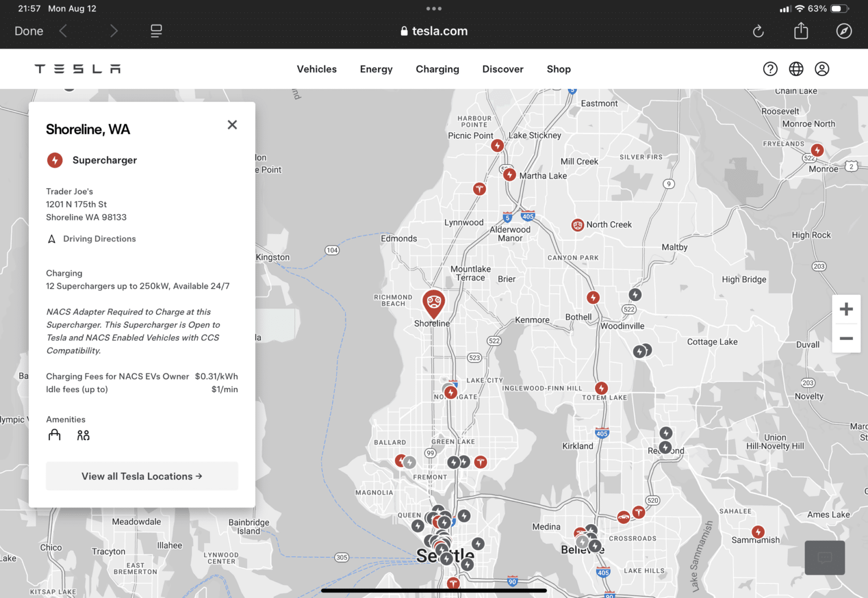The image size is (868, 598).
Task: Click the red Supercharger bolt icon in panel
Action: pos(55,160)
